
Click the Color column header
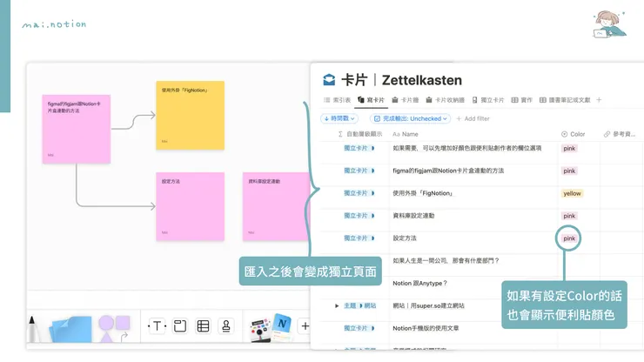(x=573, y=134)
